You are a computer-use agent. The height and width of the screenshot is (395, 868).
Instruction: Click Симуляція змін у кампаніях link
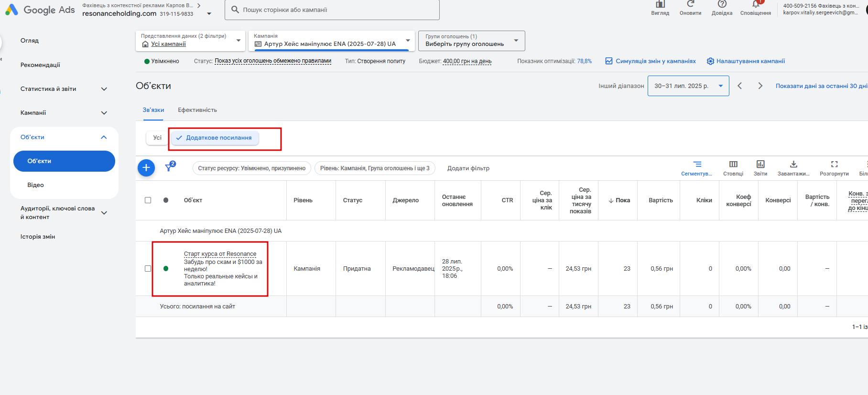[x=651, y=61]
